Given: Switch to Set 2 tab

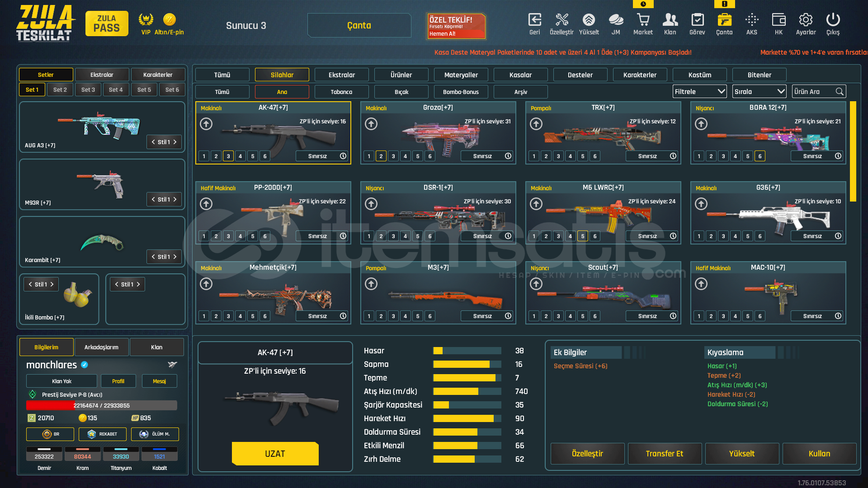Looking at the screenshot, I should point(60,89).
